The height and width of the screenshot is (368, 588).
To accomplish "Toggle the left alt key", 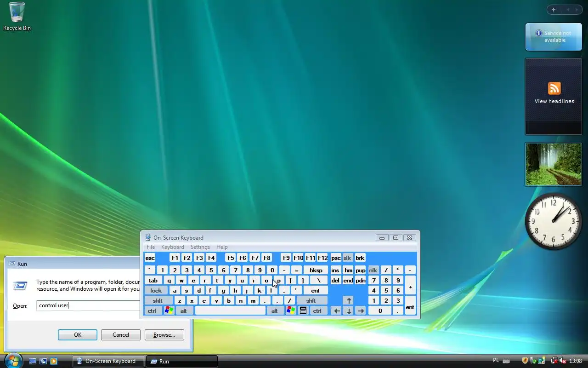I will pyautogui.click(x=184, y=310).
